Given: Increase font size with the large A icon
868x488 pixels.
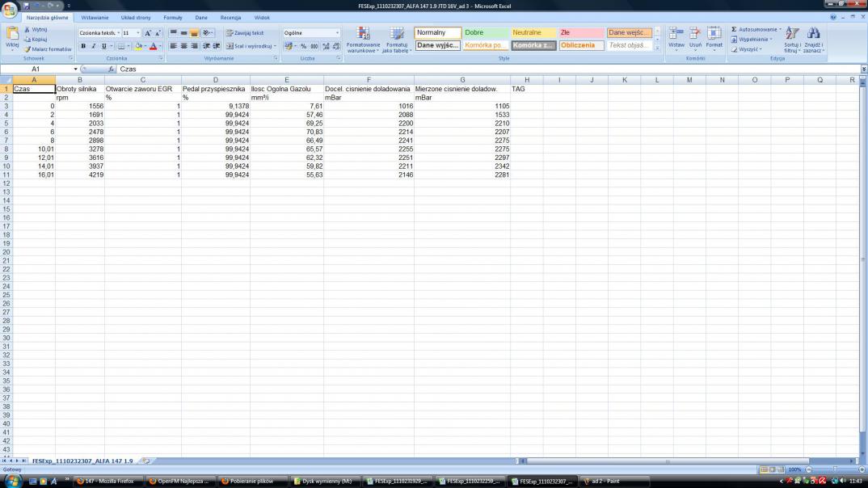Looking at the screenshot, I should pos(148,33).
